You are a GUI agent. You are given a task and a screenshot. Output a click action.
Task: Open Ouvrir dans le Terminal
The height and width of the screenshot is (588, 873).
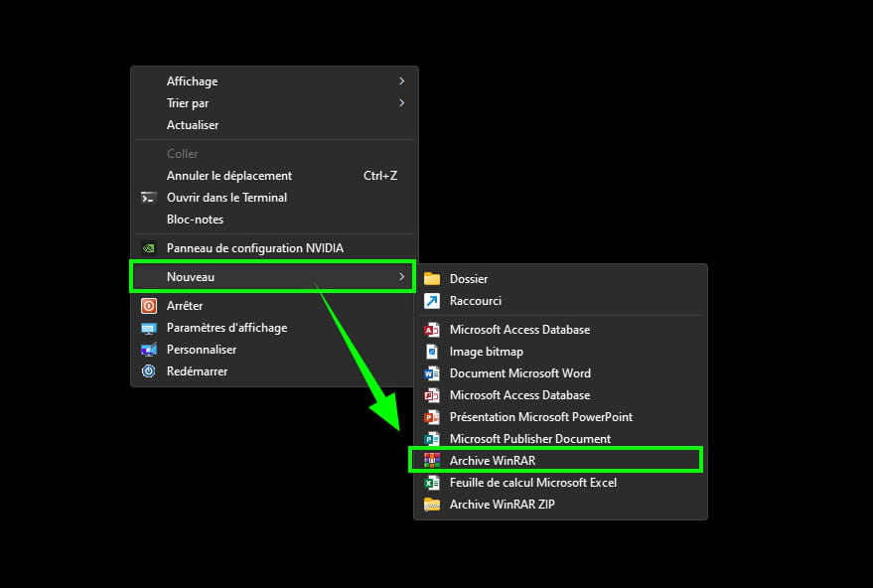pos(274,198)
